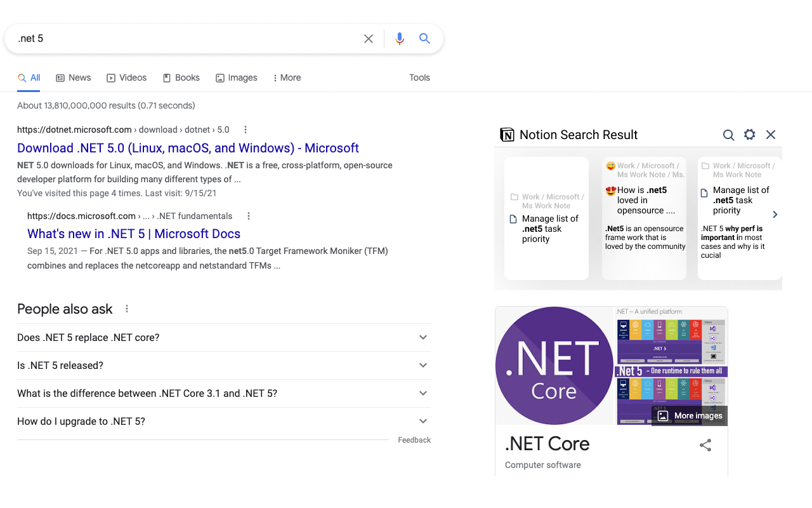812x508 pixels.
Task: Click the 'People also ask' heading
Action: coord(65,309)
